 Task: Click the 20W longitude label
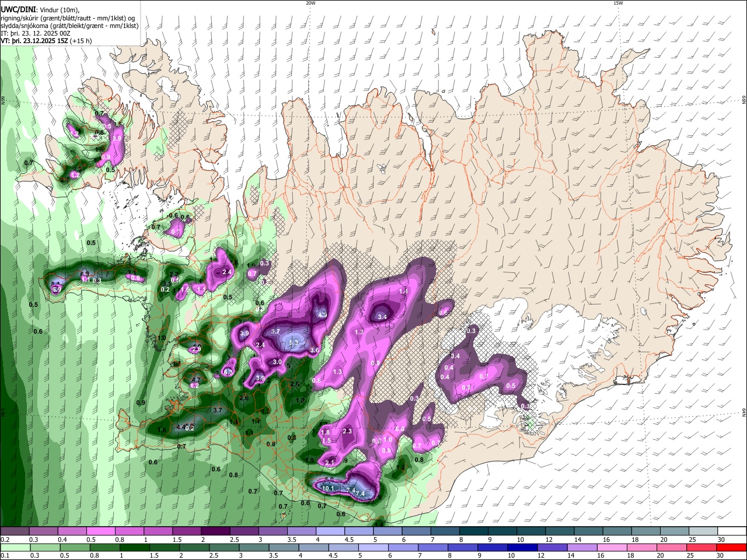point(310,3)
